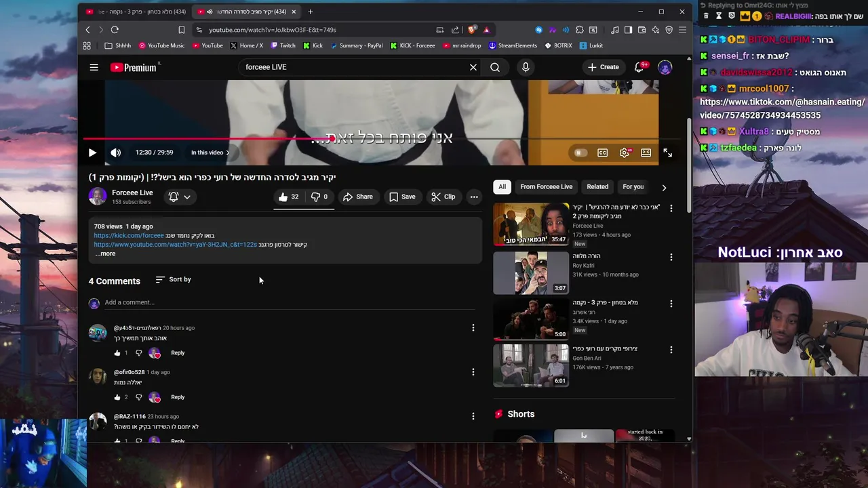868x488 pixels.
Task: Expand description with ...more
Action: coord(105,253)
